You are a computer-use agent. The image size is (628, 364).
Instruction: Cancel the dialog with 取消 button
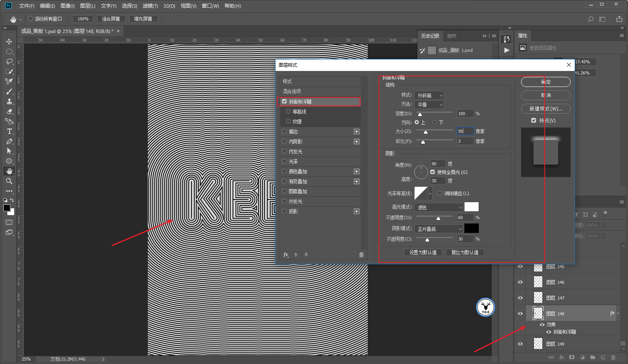pyautogui.click(x=546, y=95)
